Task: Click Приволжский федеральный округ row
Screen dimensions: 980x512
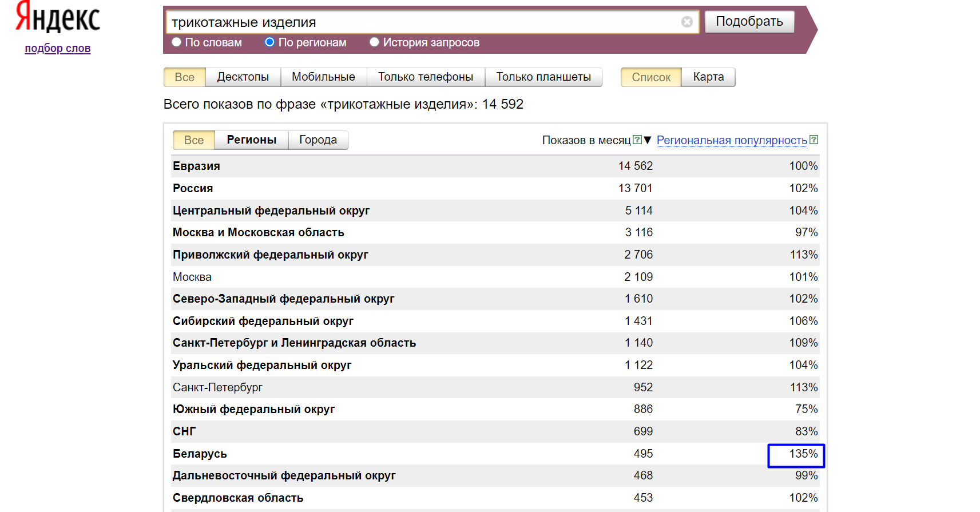Action: pyautogui.click(x=495, y=255)
